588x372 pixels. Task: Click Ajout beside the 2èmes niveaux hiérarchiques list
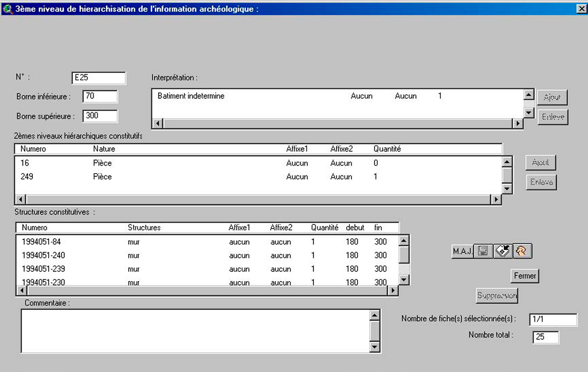point(541,163)
